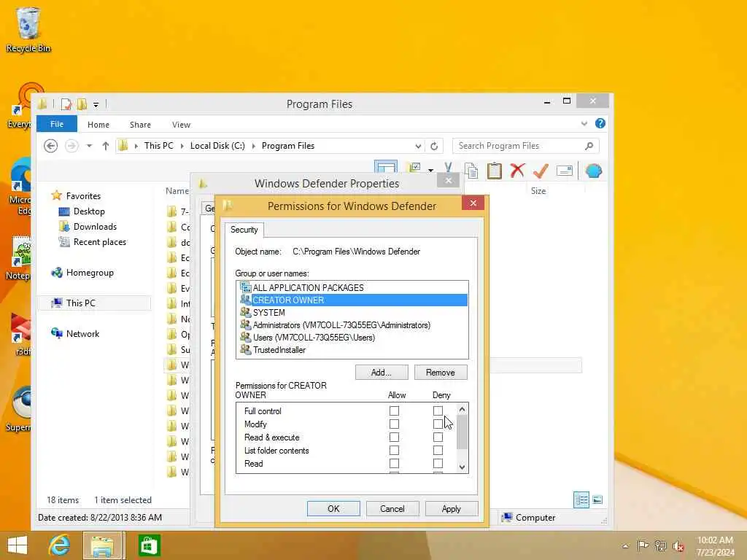Click the Remove button
747x560 pixels.
pos(440,373)
